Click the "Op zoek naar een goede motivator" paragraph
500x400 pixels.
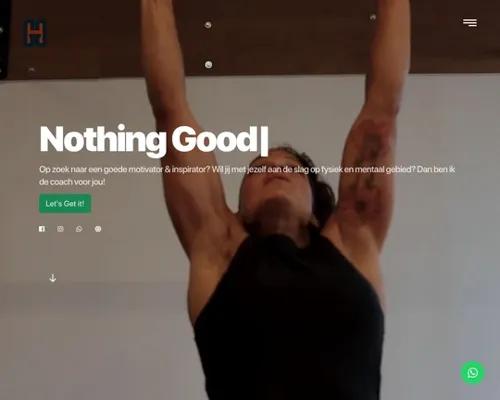coord(247,176)
